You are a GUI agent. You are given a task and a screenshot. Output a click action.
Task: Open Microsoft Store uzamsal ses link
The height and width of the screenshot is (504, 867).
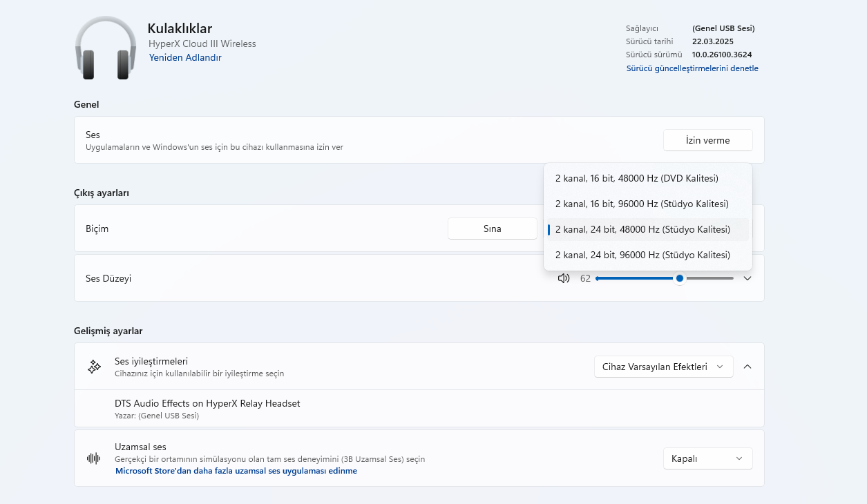[x=236, y=471]
